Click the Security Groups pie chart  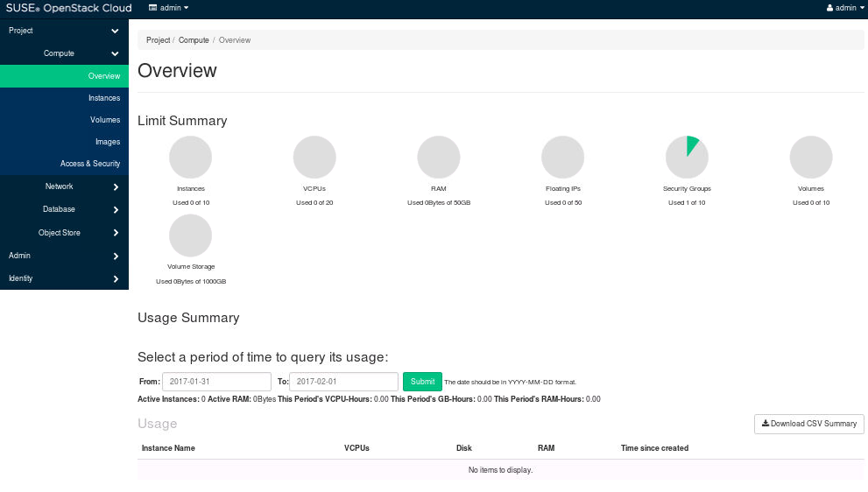point(687,158)
